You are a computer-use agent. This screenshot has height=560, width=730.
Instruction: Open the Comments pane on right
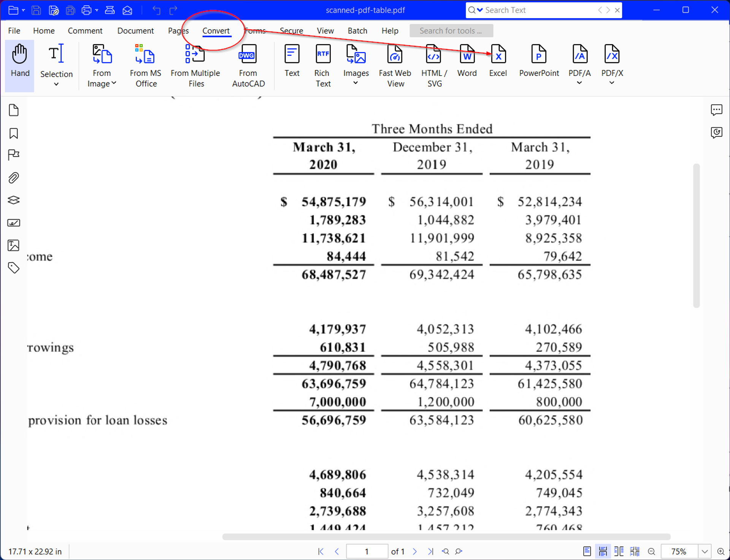[x=716, y=110]
